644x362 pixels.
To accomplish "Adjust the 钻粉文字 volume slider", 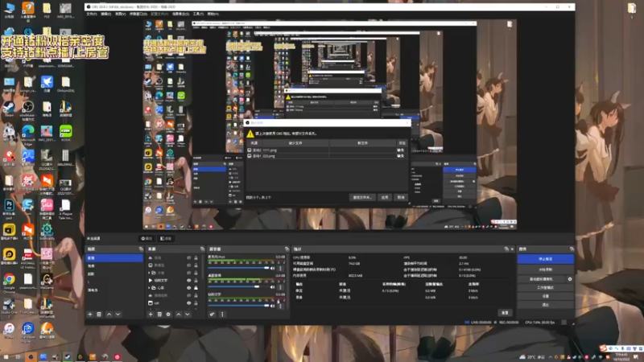I will [x=238, y=306].
